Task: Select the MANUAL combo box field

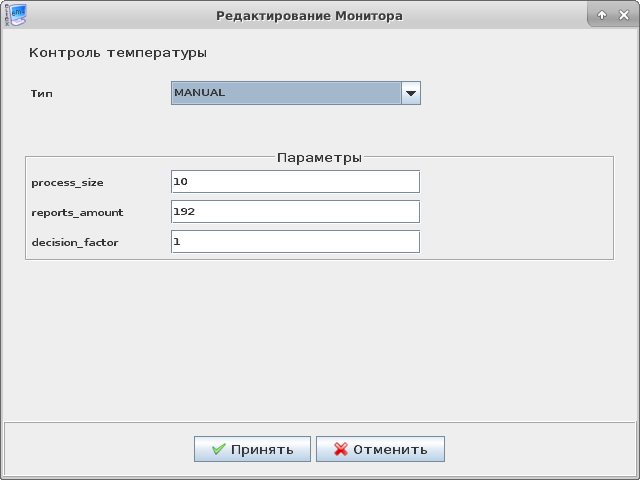Action: [286, 93]
